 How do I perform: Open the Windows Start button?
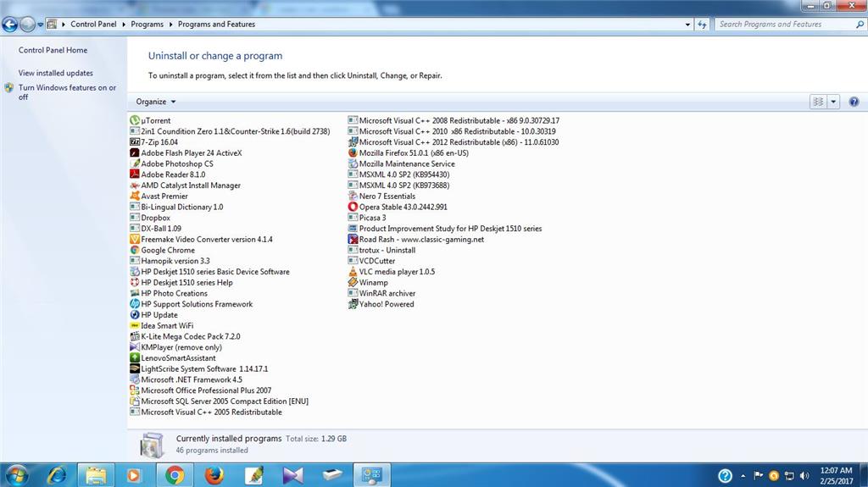tap(17, 475)
